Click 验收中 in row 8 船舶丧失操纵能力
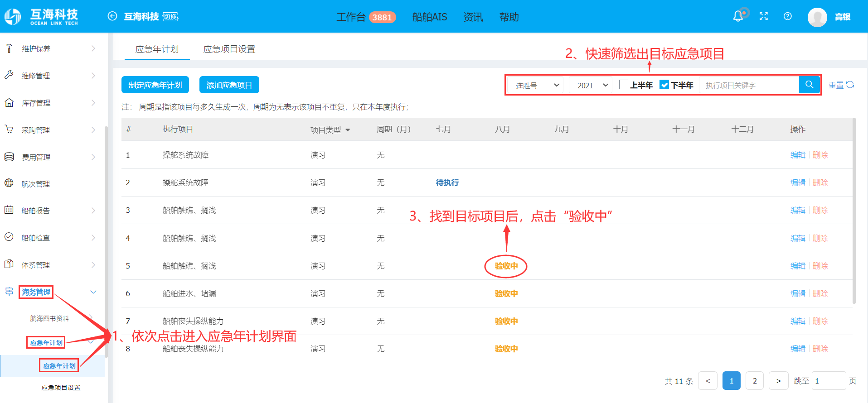This screenshot has width=868, height=403. coord(506,349)
